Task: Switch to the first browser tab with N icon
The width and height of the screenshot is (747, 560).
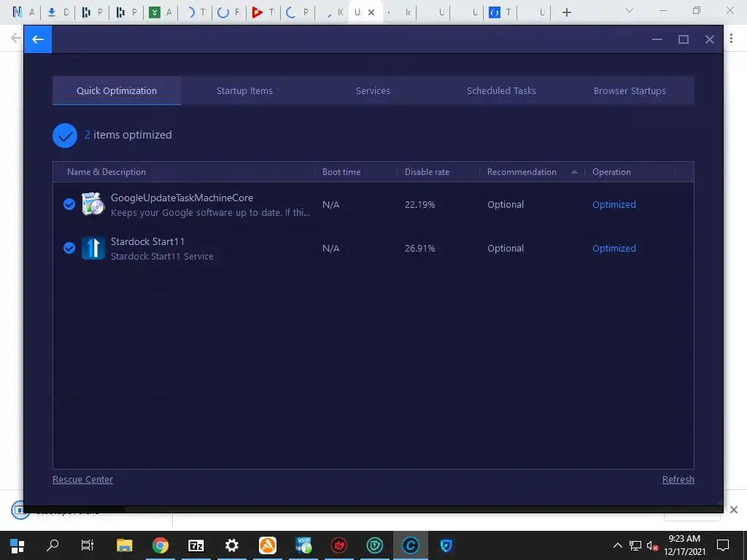Action: pyautogui.click(x=23, y=12)
